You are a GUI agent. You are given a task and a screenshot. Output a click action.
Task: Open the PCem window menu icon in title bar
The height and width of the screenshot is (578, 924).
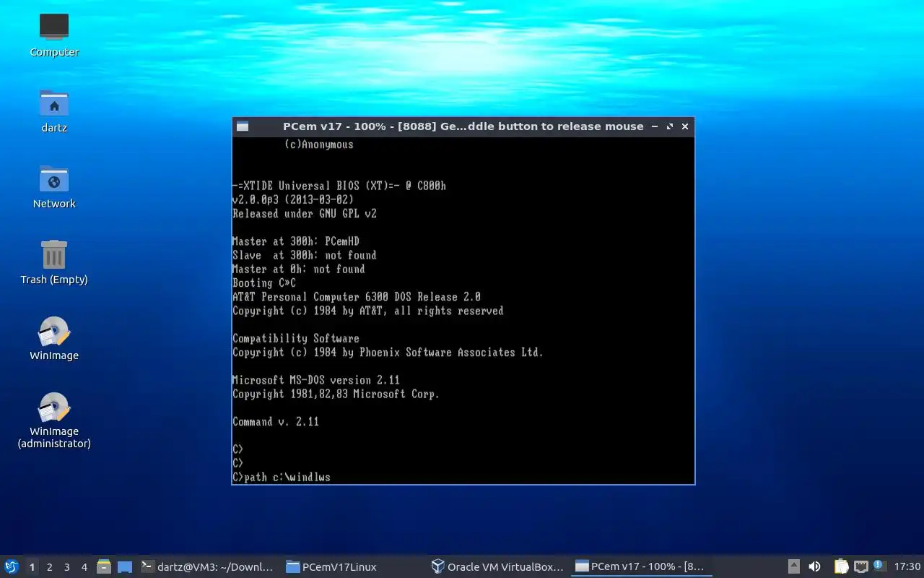[243, 126]
